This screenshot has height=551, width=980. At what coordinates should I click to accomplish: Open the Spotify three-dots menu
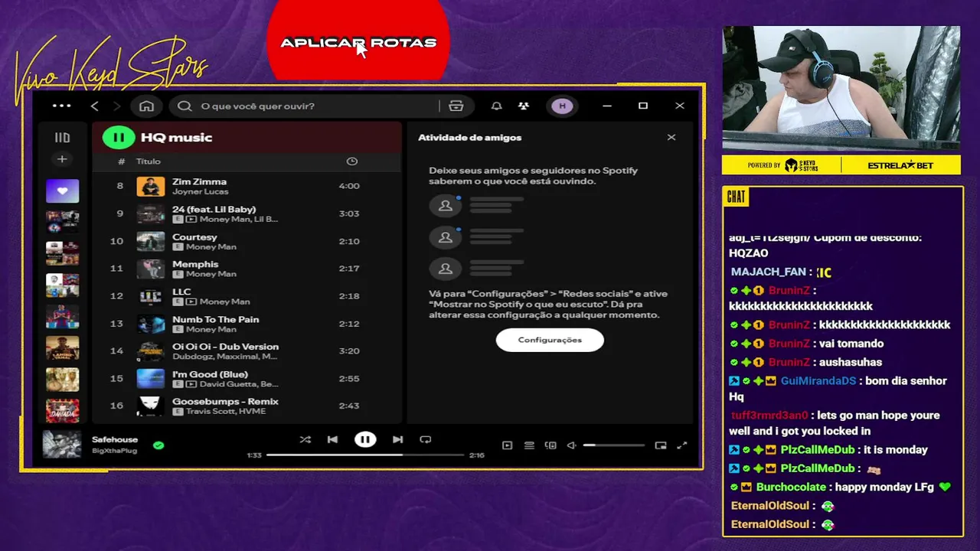click(61, 106)
